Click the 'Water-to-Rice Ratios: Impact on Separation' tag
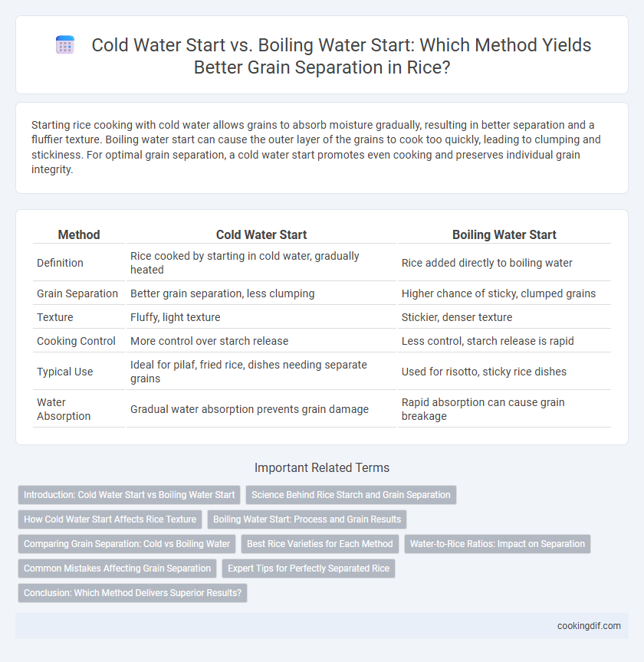 [x=498, y=544]
